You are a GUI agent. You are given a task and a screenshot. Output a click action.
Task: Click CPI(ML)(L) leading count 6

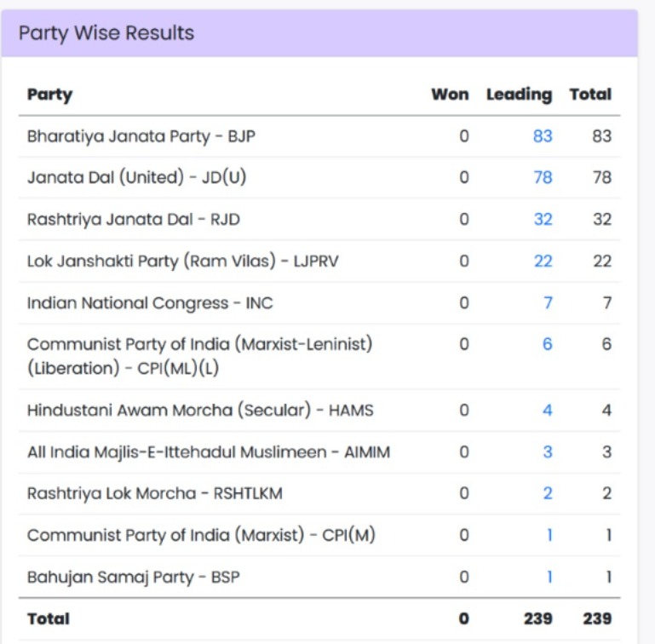[x=548, y=344]
